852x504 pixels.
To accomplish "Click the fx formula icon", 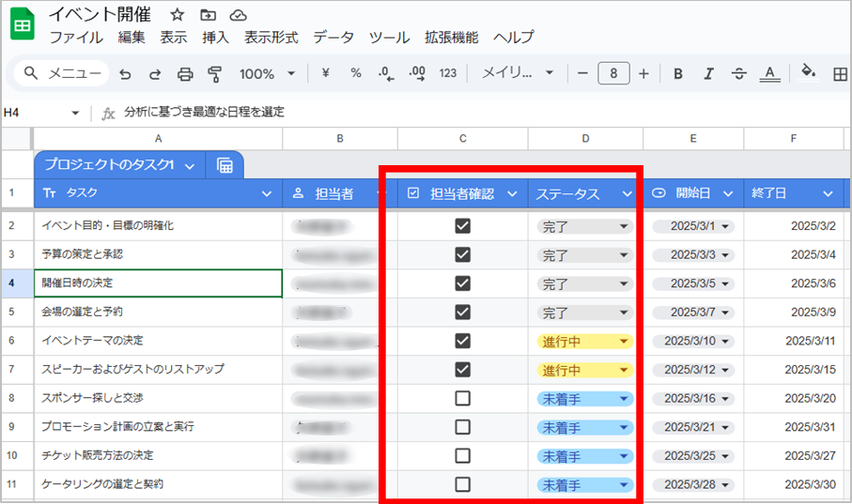I will click(x=108, y=113).
